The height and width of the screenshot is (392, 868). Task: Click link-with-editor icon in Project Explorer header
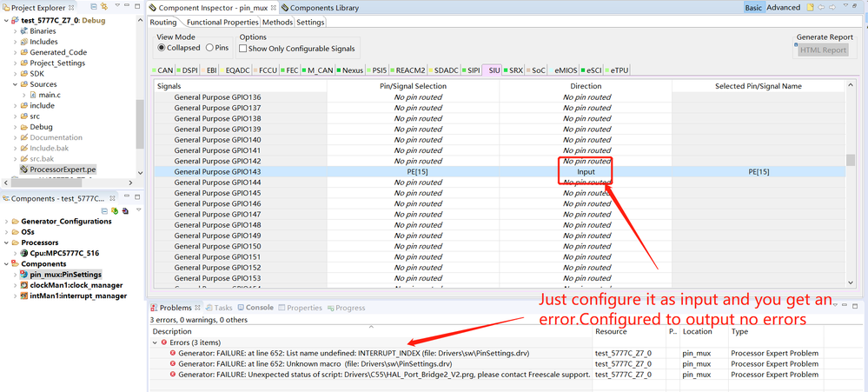[x=103, y=8]
